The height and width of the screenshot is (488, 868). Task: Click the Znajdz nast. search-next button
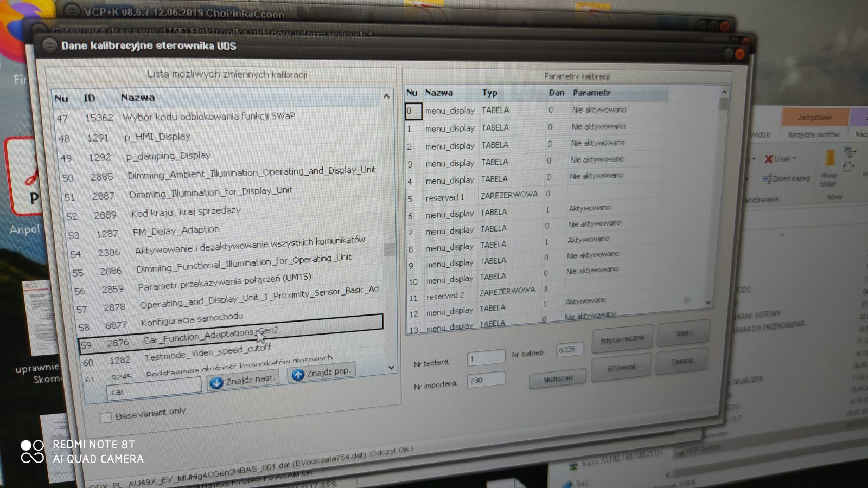pos(242,381)
